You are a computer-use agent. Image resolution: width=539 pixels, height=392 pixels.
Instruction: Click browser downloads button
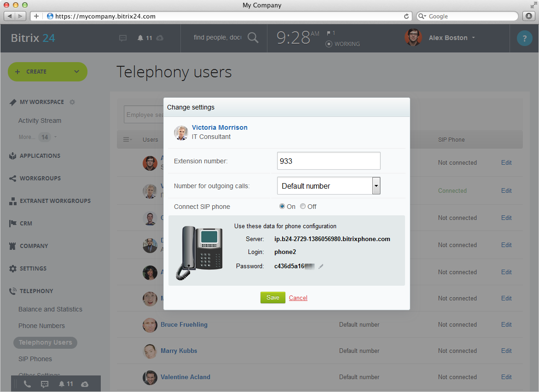click(529, 16)
